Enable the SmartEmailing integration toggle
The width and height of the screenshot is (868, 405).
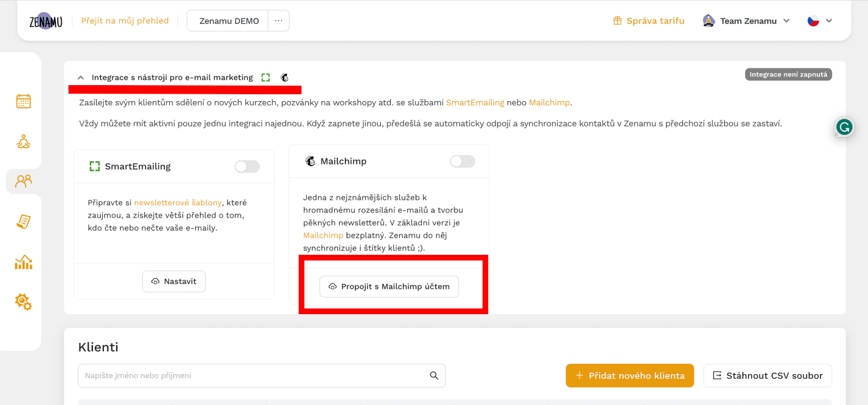(247, 166)
